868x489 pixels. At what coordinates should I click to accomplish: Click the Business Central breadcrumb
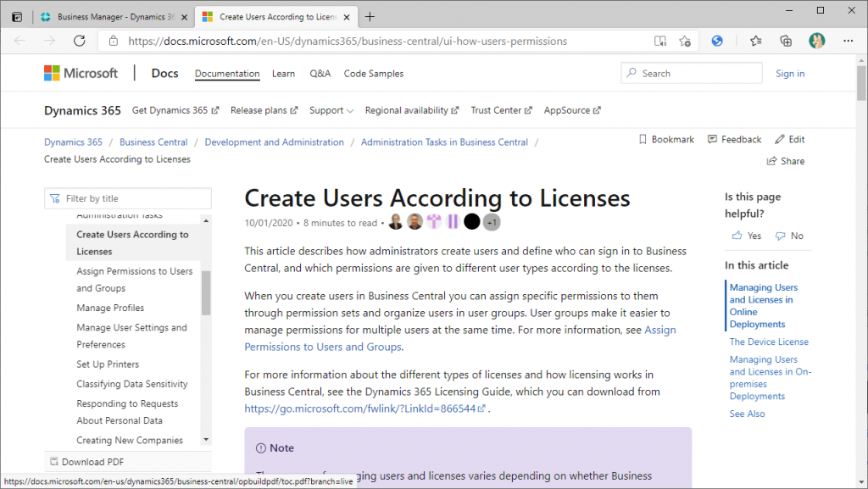(x=153, y=142)
